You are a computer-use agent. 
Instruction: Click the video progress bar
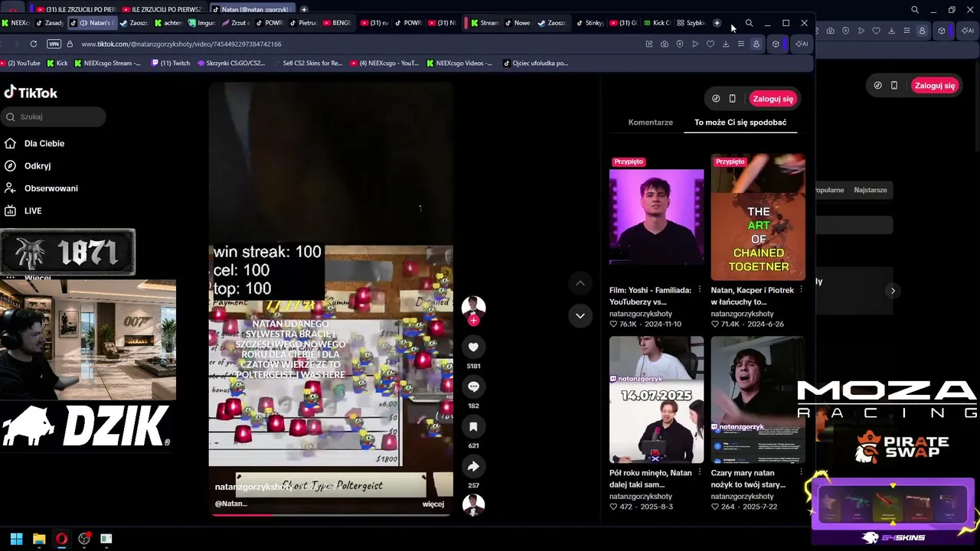331,515
